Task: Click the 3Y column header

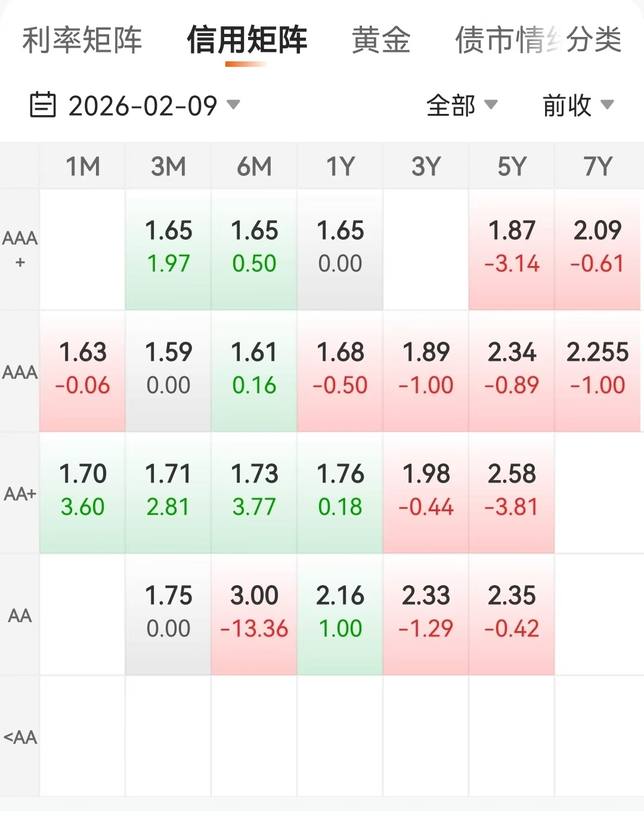Action: pos(426,166)
